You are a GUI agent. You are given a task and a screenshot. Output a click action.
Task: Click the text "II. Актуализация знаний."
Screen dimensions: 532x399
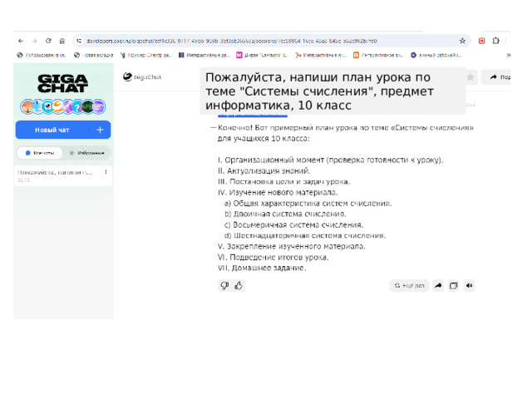pos(264,170)
